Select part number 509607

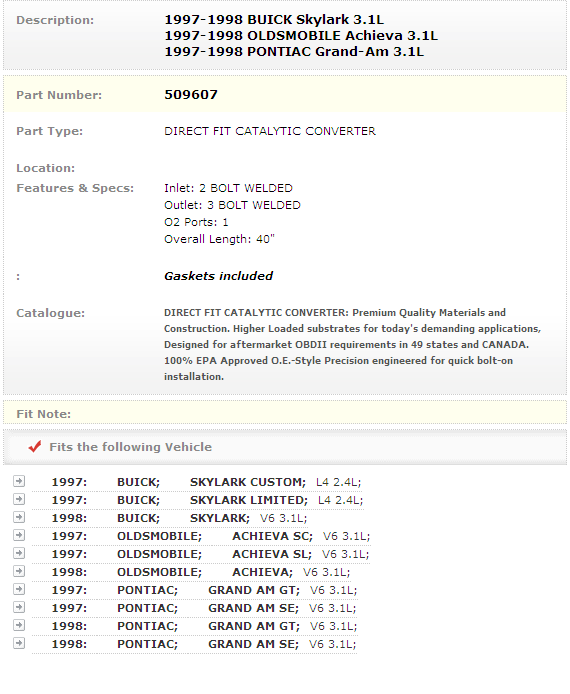pyautogui.click(x=191, y=94)
